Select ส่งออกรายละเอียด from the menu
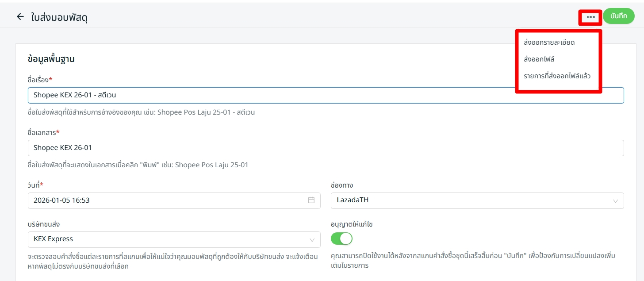The width and height of the screenshot is (644, 281). pyautogui.click(x=548, y=42)
